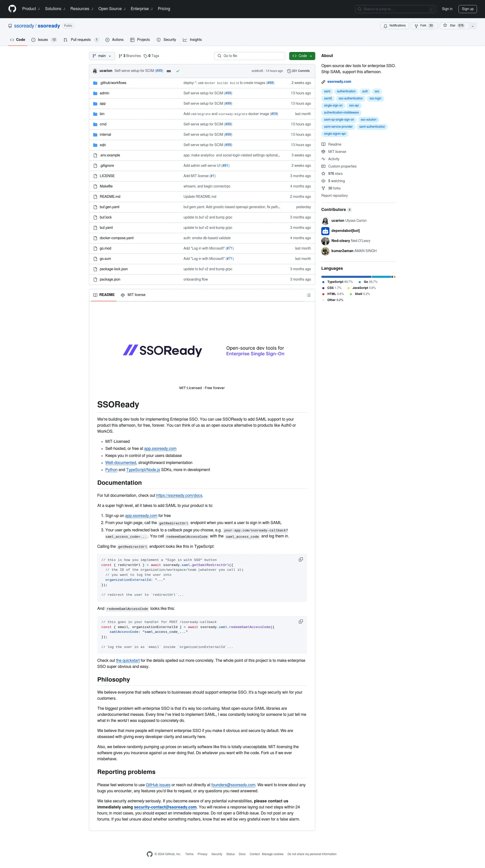Viewport: 485px width, 868px height.
Task: Select the Security menu tab
Action: (169, 39)
